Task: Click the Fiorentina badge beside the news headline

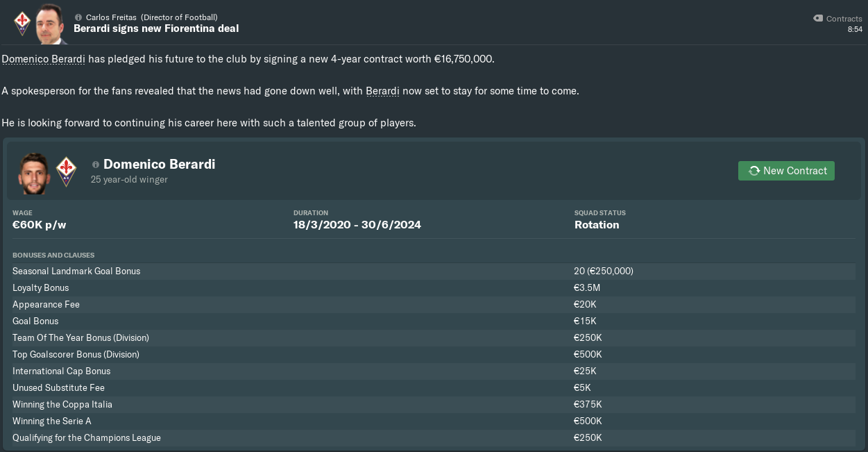Action: [x=22, y=23]
